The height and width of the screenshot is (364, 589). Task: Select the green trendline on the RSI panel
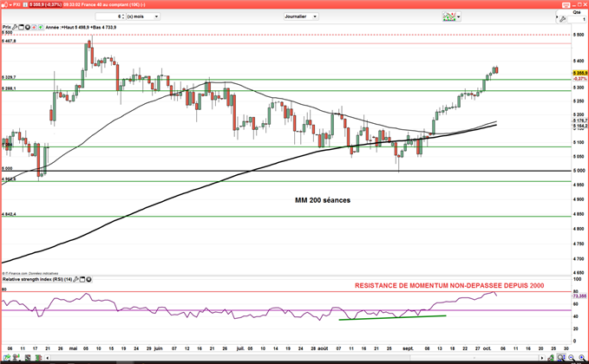click(x=393, y=317)
